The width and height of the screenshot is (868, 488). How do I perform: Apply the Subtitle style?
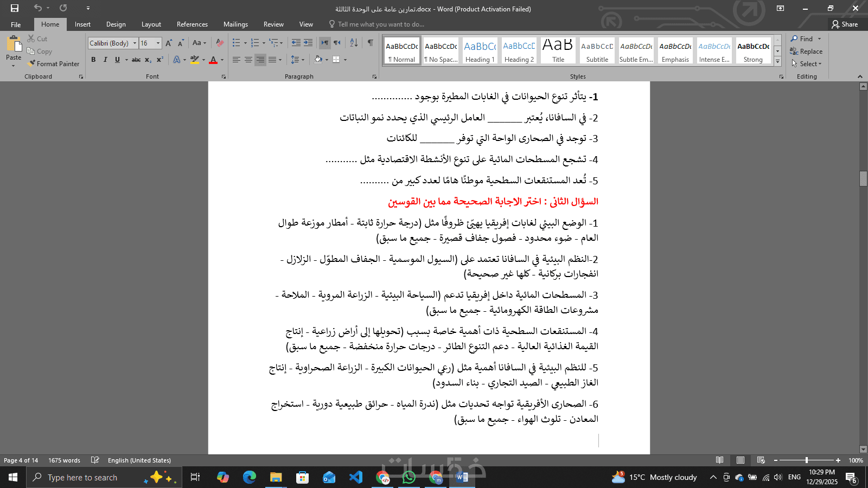pos(597,50)
